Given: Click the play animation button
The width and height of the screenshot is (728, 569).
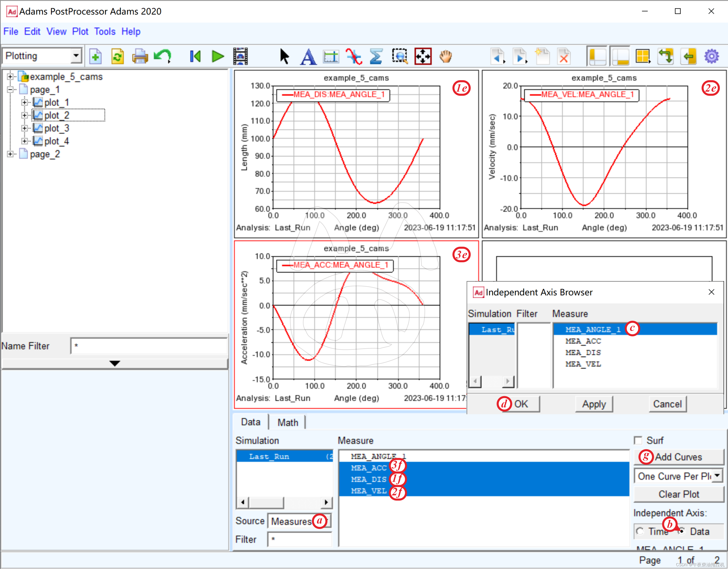Looking at the screenshot, I should [218, 56].
